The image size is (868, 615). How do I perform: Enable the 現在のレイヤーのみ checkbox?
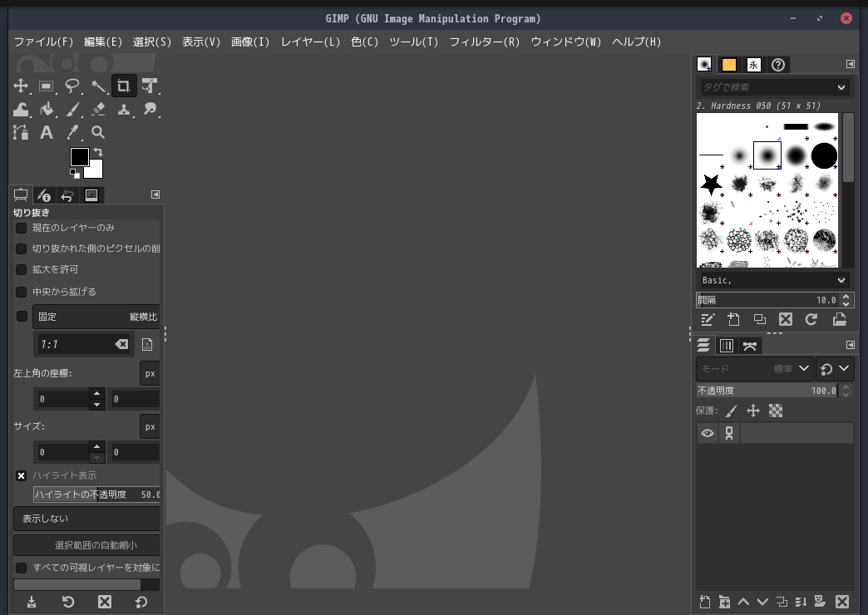[22, 228]
